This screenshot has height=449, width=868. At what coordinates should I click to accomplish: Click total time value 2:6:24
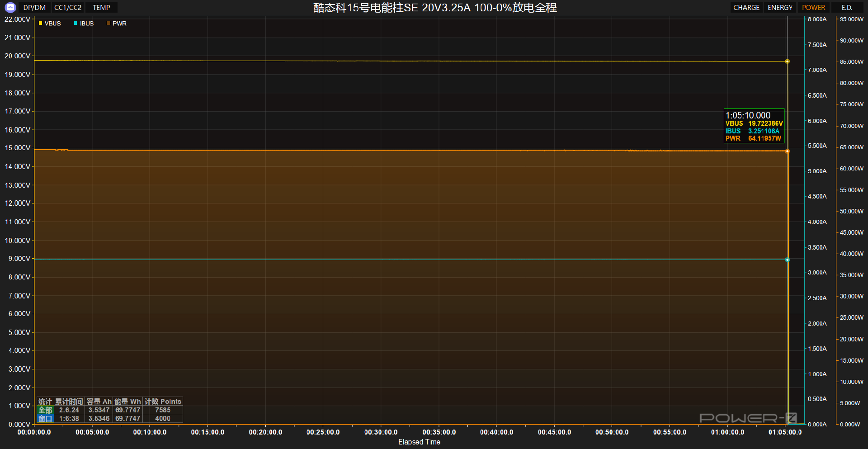[x=69, y=410]
